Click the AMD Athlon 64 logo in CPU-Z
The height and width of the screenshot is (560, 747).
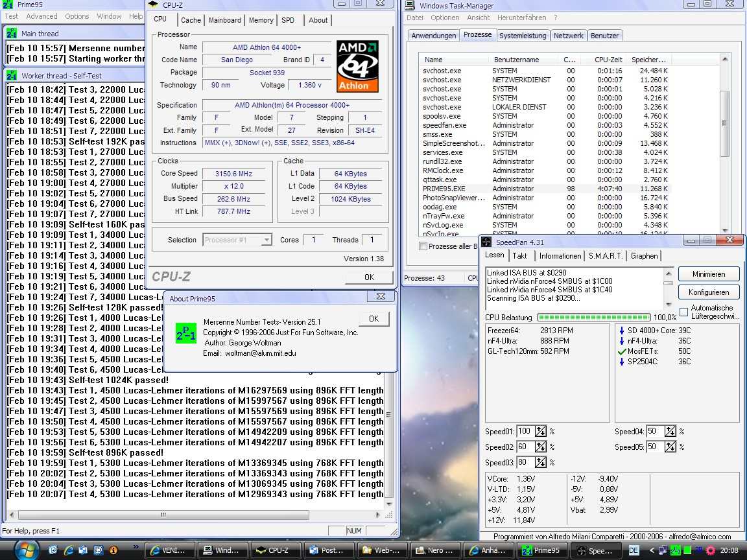tap(357, 65)
